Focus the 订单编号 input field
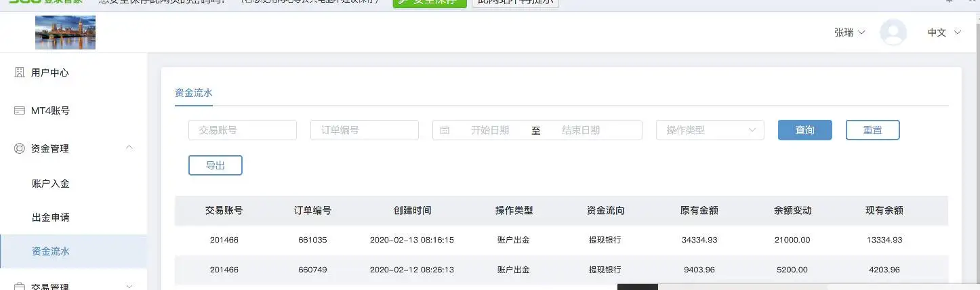 coord(365,130)
